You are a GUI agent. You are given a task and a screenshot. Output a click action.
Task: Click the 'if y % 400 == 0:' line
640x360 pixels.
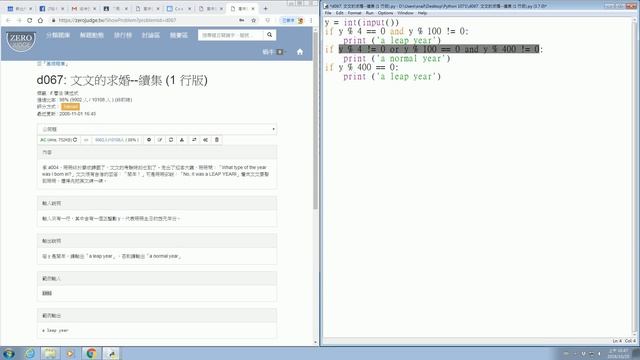[x=362, y=67]
